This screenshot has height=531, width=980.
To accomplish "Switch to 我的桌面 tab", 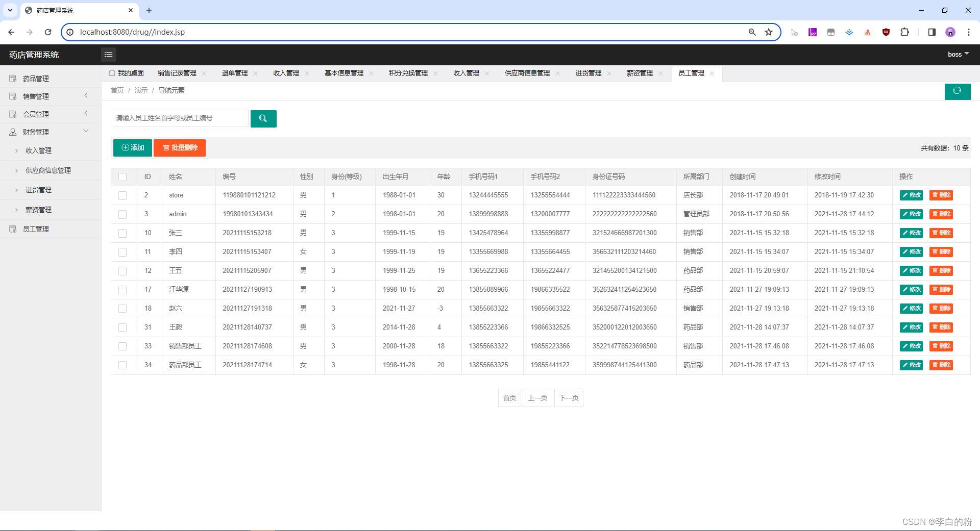I will tap(126, 73).
